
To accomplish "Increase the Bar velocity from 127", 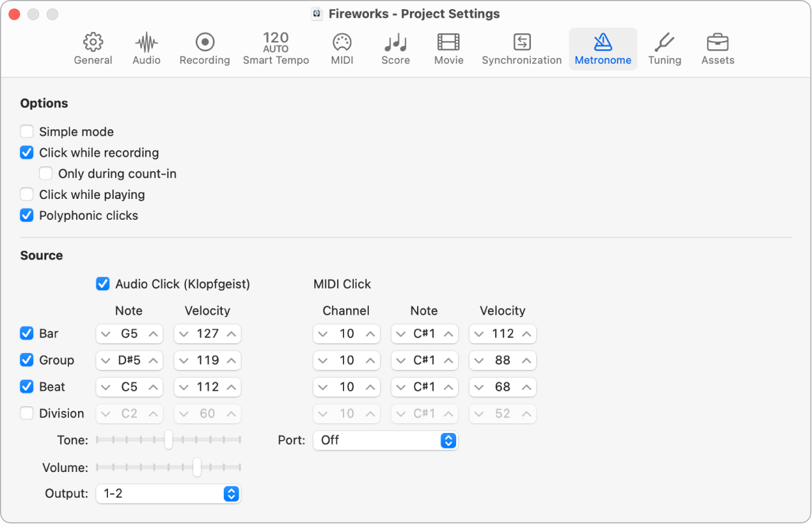I will click(231, 334).
